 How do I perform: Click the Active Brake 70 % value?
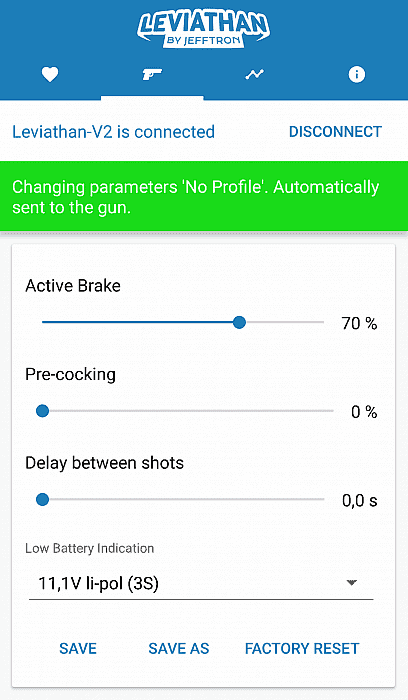point(359,323)
